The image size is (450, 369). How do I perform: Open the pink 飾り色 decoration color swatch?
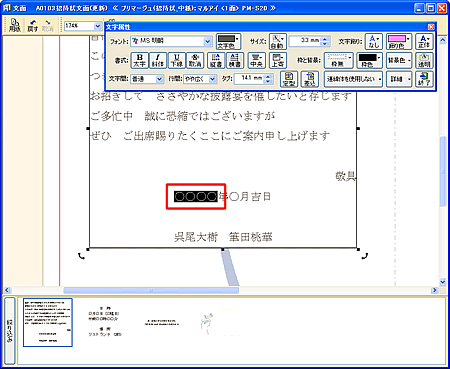click(x=399, y=42)
